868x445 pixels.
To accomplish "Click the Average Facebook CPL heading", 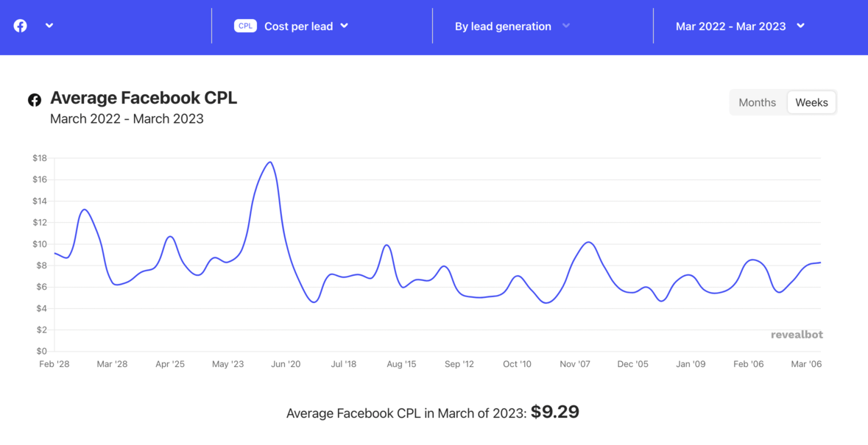I will coord(144,97).
